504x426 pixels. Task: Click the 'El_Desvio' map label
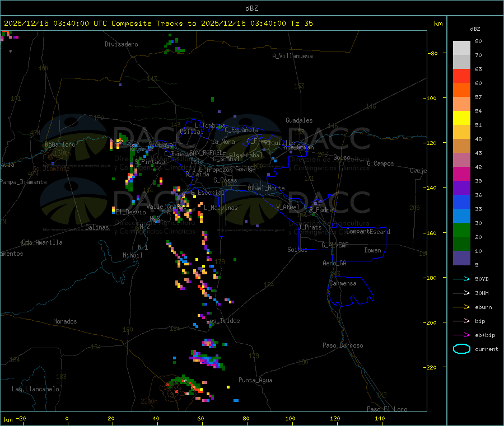[x=131, y=212]
